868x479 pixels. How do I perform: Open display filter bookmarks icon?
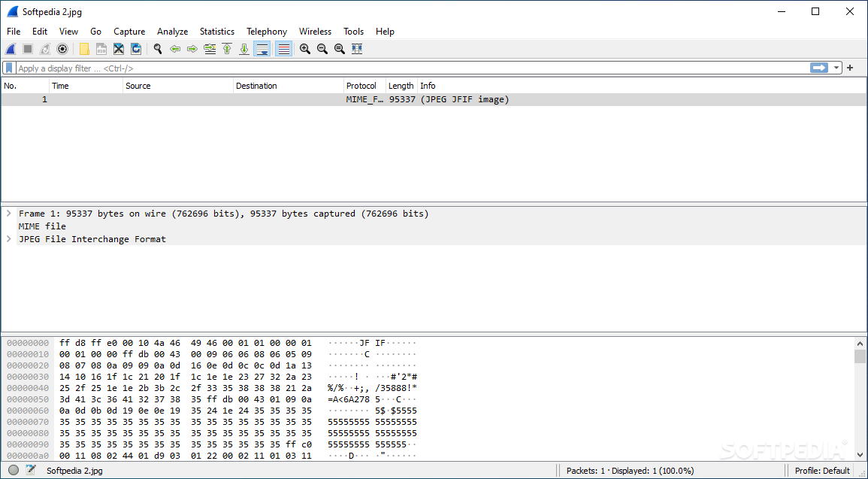point(9,68)
